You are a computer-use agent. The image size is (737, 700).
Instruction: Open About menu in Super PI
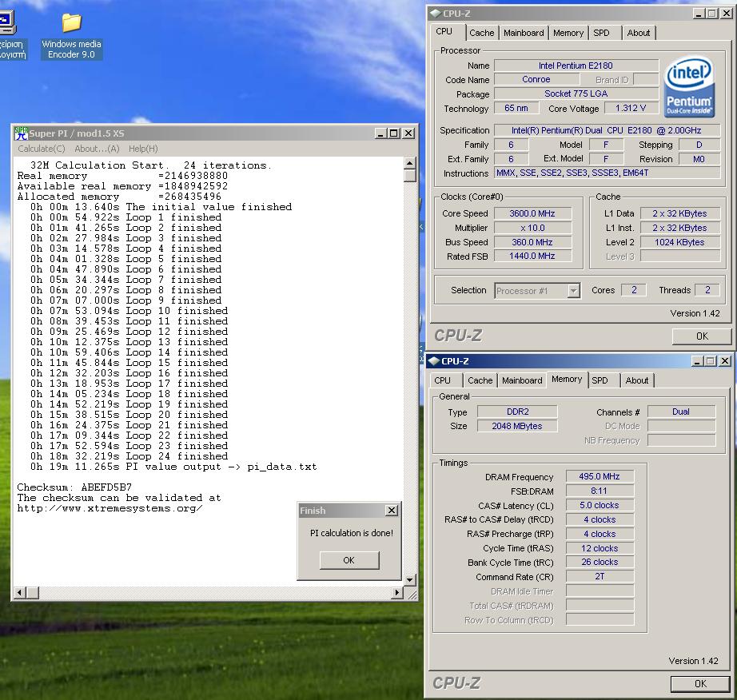pyautogui.click(x=97, y=149)
